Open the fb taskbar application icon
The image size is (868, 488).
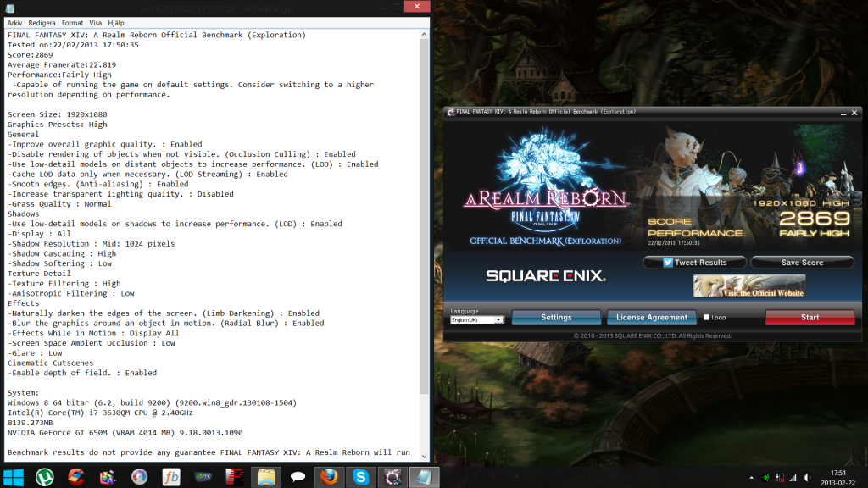[170, 477]
